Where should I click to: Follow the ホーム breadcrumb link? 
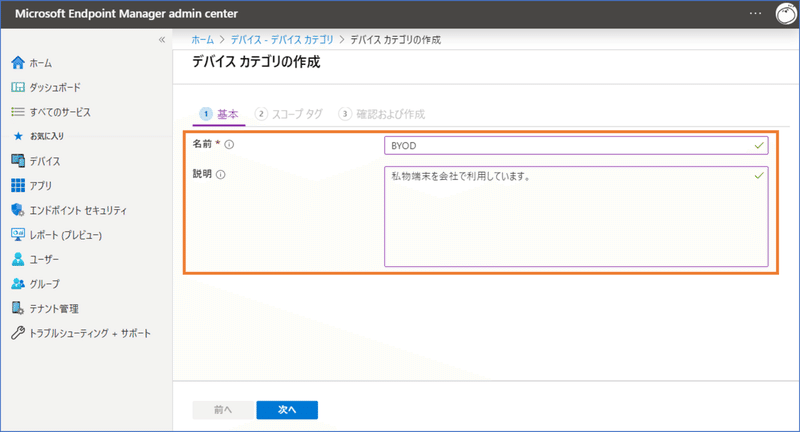[203, 40]
